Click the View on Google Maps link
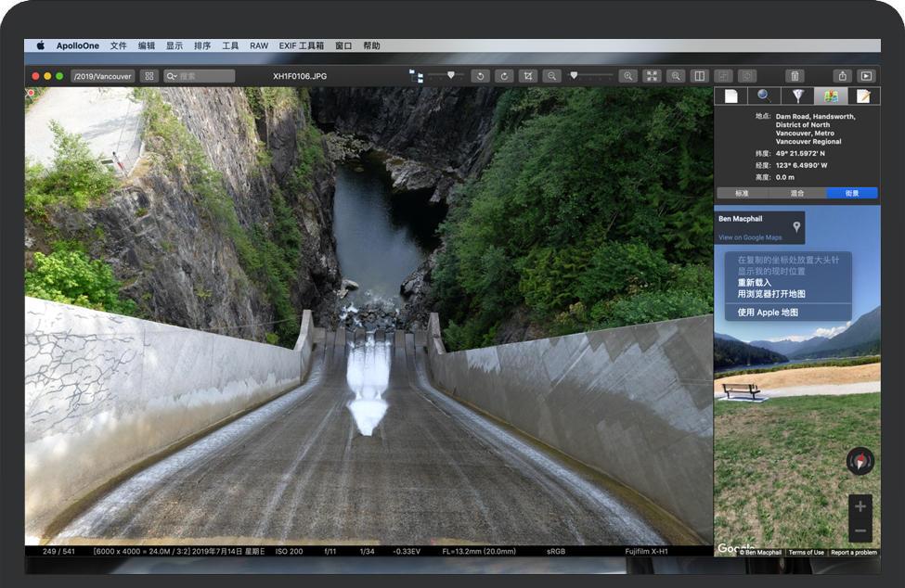The width and height of the screenshot is (905, 588). pos(750,237)
